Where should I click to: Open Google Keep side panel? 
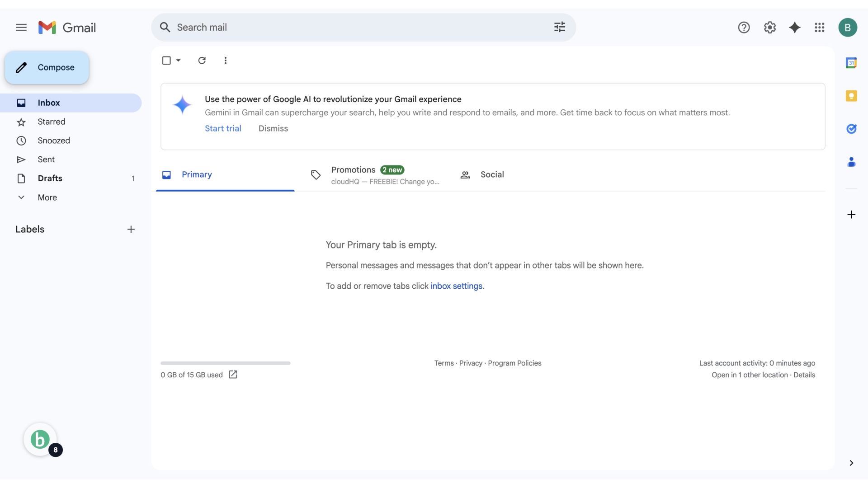[851, 96]
